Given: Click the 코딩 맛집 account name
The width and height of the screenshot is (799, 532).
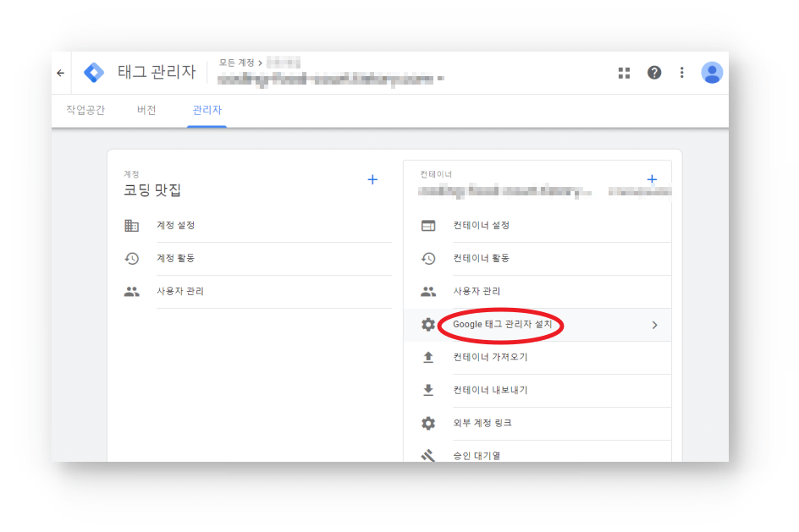Looking at the screenshot, I should pos(152,190).
